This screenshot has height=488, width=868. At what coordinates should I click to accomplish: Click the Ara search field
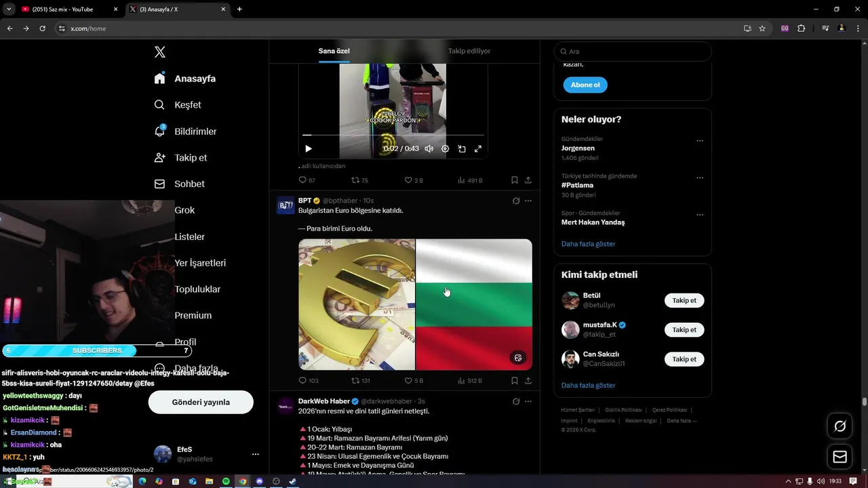point(633,52)
